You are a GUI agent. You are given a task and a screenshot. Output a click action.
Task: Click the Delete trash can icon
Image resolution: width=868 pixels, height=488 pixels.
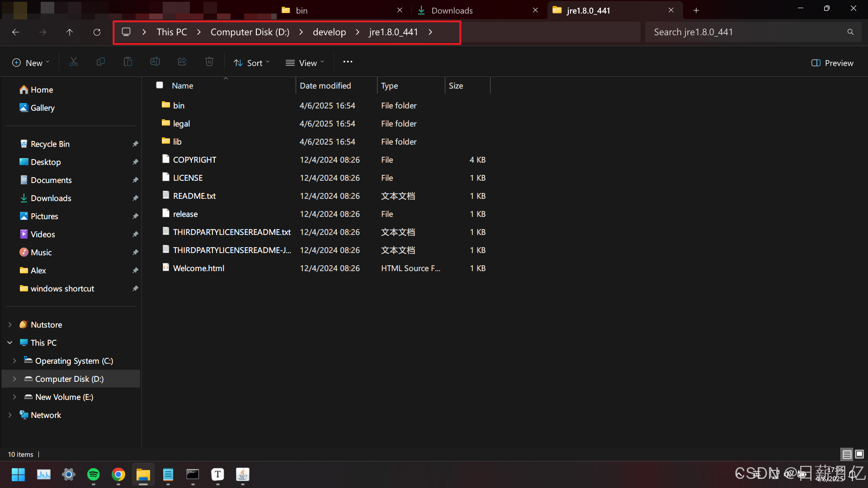coord(209,62)
